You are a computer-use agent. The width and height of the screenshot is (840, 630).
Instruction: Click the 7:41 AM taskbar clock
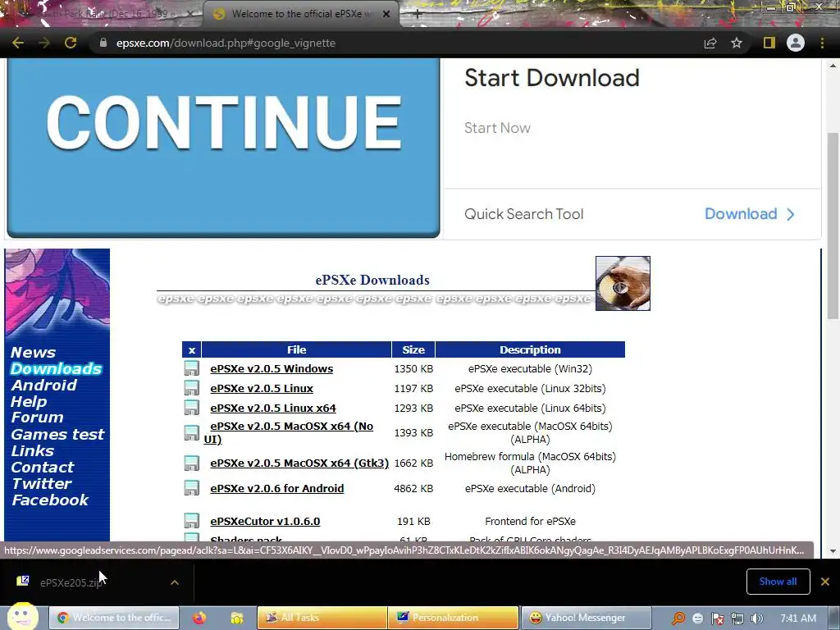coord(798,619)
